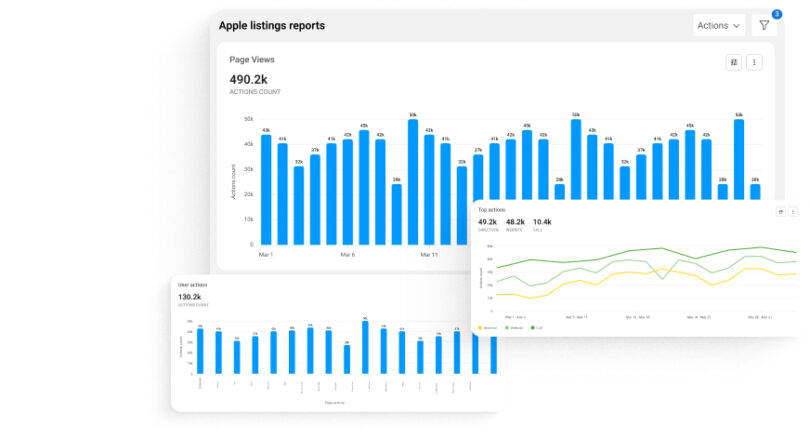Click the 'Mar 1' axis label
Viewport: 810px width, 438px height.
click(266, 255)
